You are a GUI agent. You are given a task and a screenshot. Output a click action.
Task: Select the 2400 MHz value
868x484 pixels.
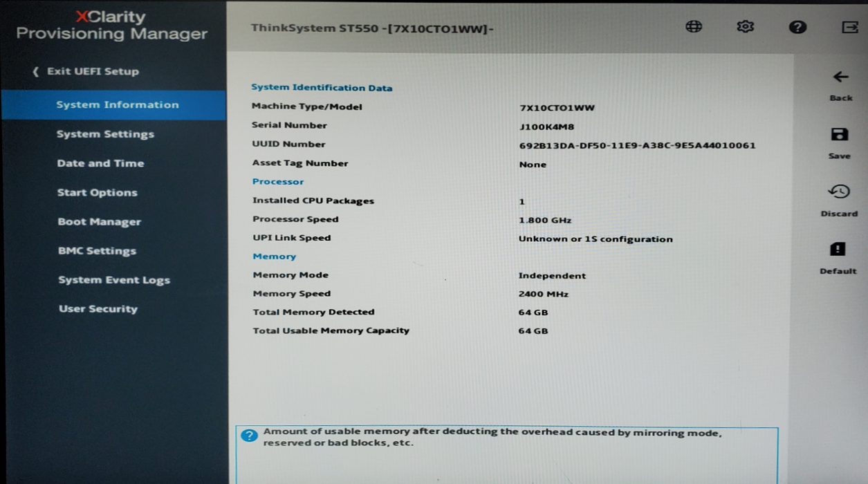pyautogui.click(x=543, y=294)
